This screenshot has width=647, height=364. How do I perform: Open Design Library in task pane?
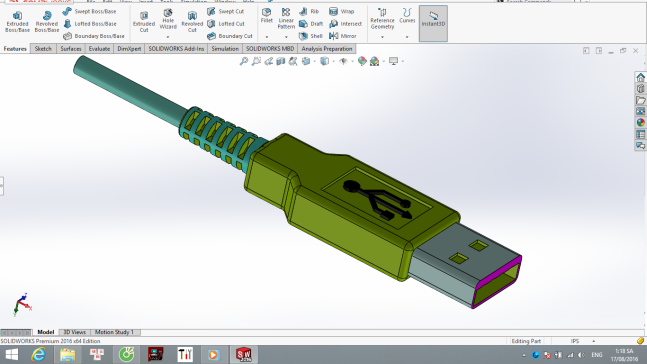[x=640, y=89]
